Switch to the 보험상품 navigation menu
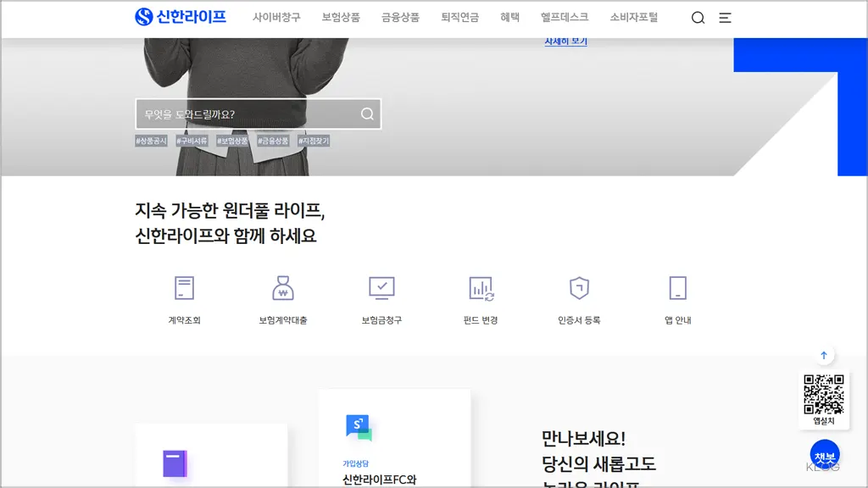This screenshot has width=868, height=488. tap(342, 17)
